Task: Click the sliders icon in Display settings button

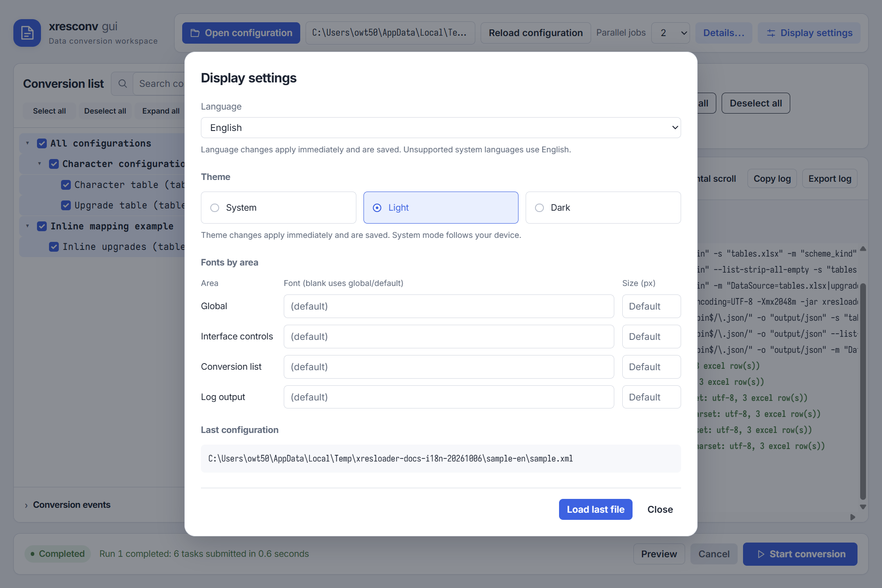Action: tap(771, 33)
